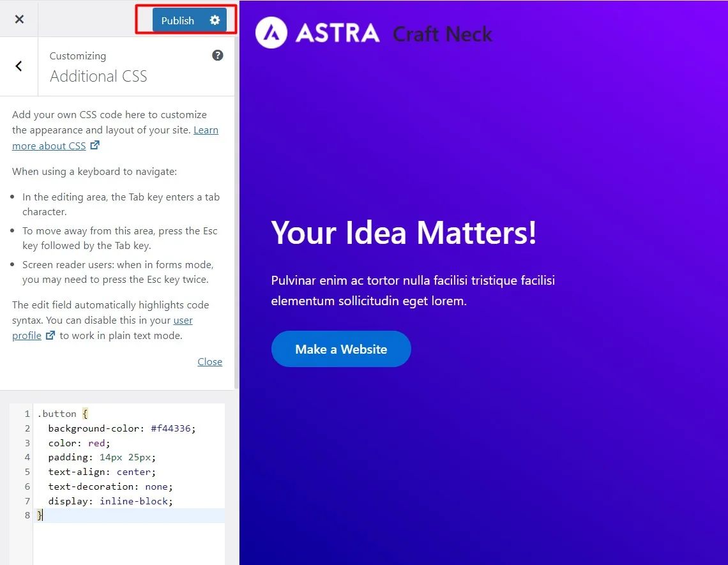Click the help question mark icon

pyautogui.click(x=217, y=56)
